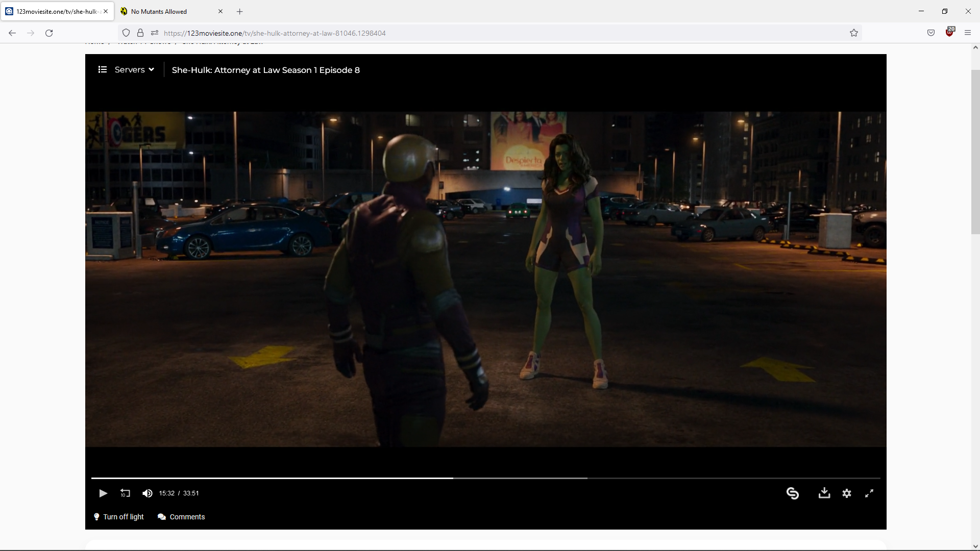
Task: Click the page vertical scrollbar thumb
Action: coord(975,152)
